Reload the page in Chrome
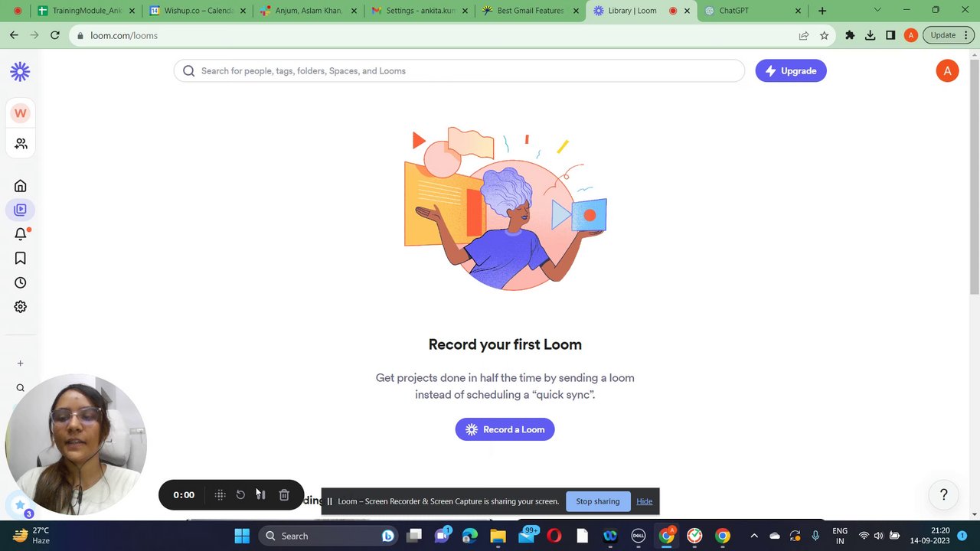The height and width of the screenshot is (551, 980). tap(55, 35)
